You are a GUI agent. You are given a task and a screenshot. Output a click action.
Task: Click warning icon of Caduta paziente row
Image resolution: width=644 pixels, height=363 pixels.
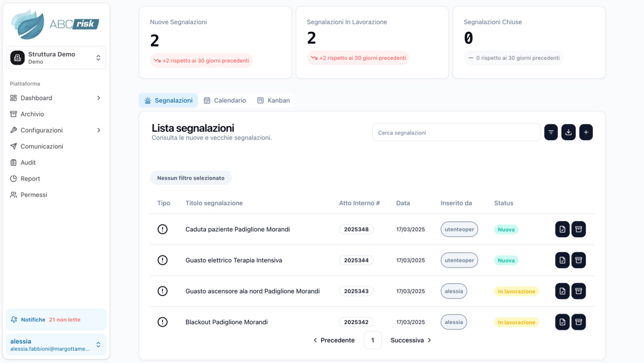[163, 229]
